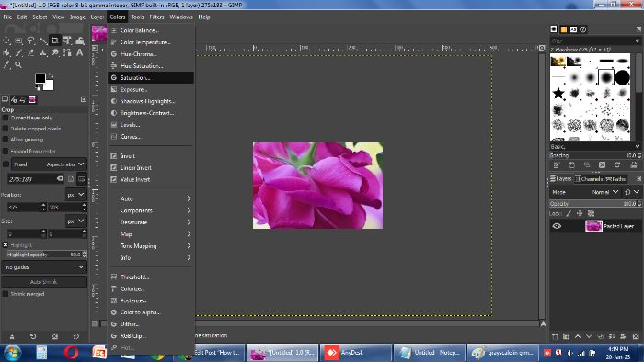Screen dimensions: 644x362
Task: Enable Shrink merged checkbox
Action: pos(6,294)
